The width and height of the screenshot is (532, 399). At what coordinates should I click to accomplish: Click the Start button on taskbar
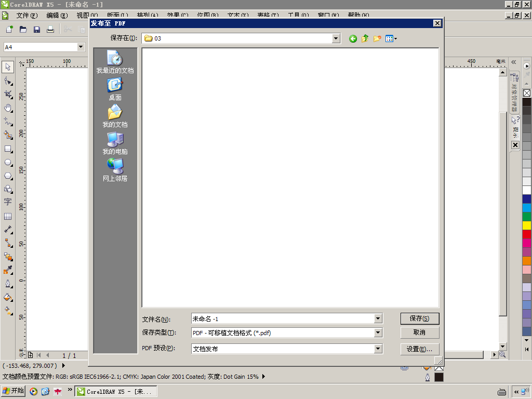pyautogui.click(x=13, y=391)
